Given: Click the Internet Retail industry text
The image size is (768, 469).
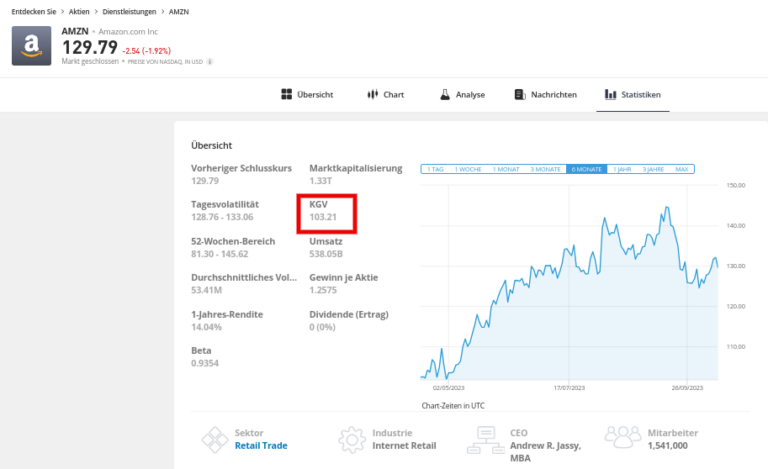Looking at the screenshot, I should click(x=404, y=446).
